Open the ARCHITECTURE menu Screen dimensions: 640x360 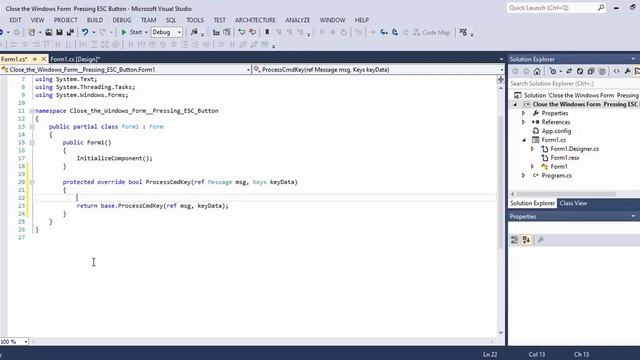(255, 20)
